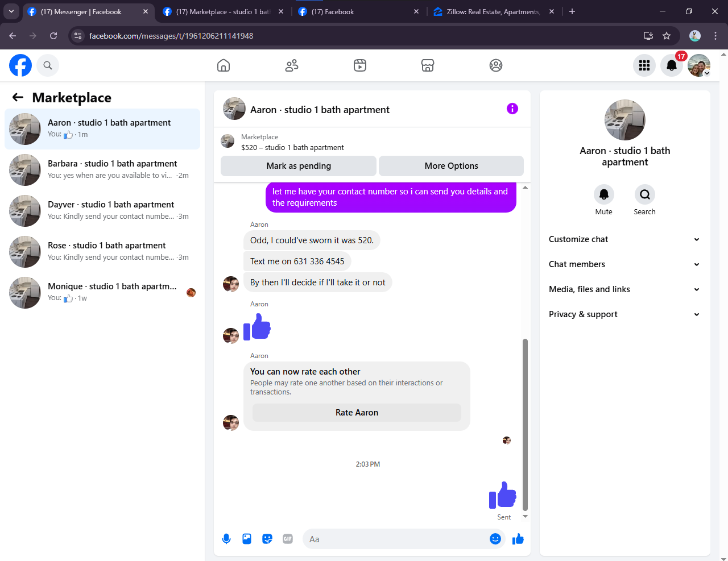Click Aaron's large listing thumbnail in side panel
This screenshot has height=561, width=728.
[x=624, y=120]
